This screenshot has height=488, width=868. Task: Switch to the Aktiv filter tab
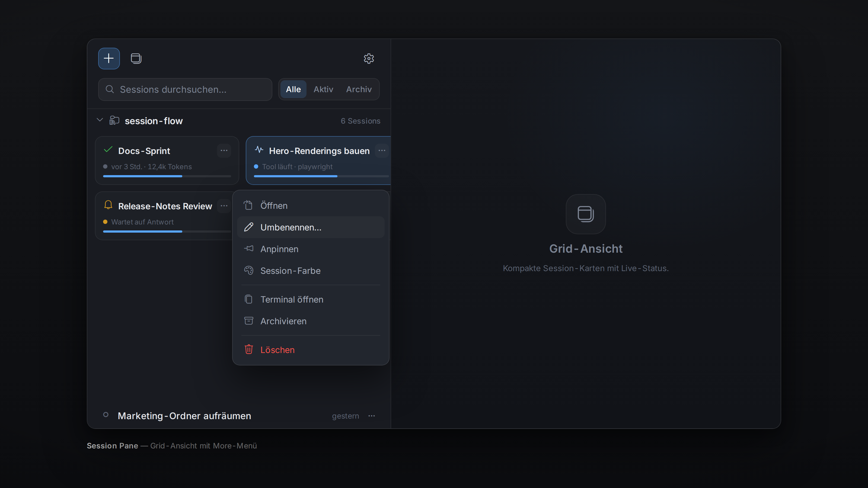point(323,89)
